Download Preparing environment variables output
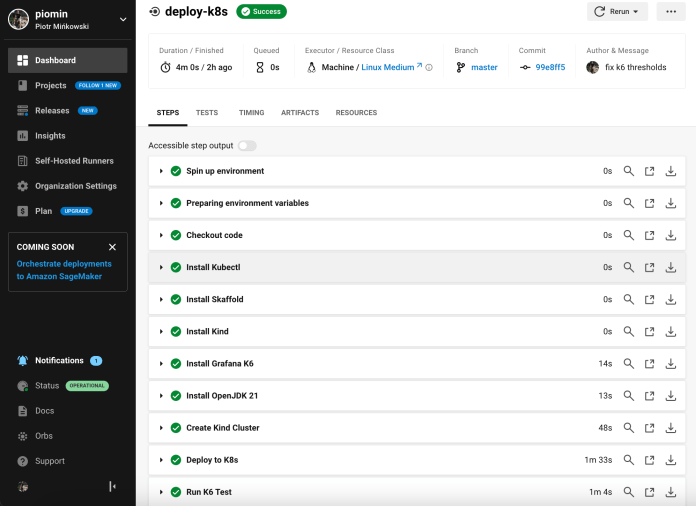696x506 pixels. (x=671, y=203)
